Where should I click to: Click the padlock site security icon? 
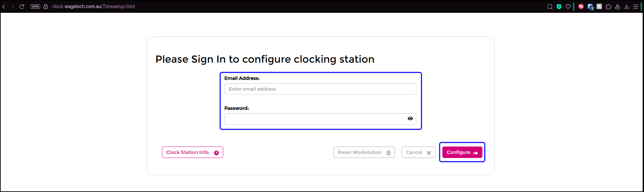pos(46,6)
